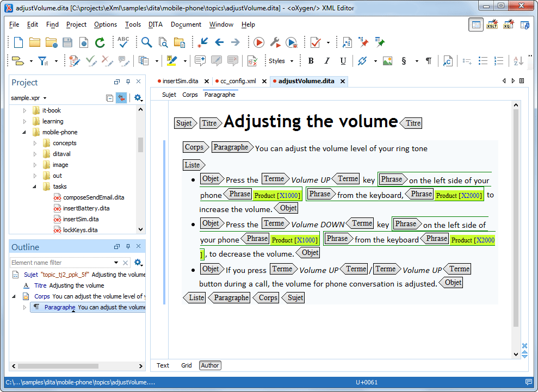Open the Tools menu

coord(133,24)
